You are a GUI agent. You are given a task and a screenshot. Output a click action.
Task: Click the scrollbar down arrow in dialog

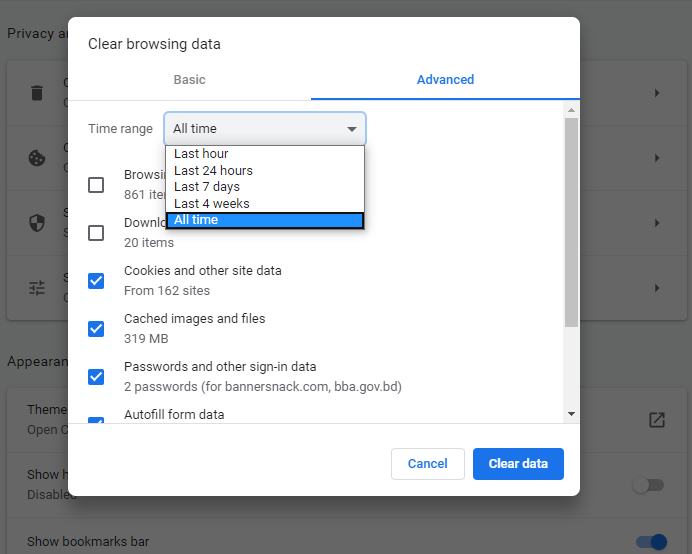coord(571,413)
